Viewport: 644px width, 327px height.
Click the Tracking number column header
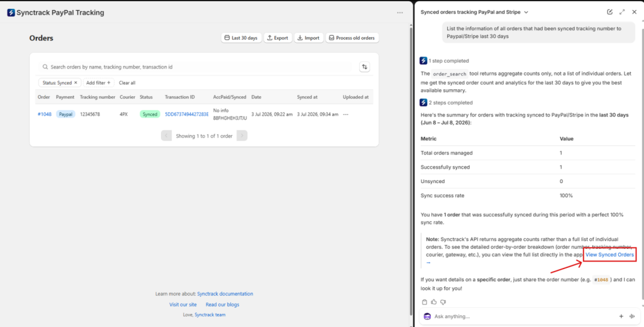(97, 97)
